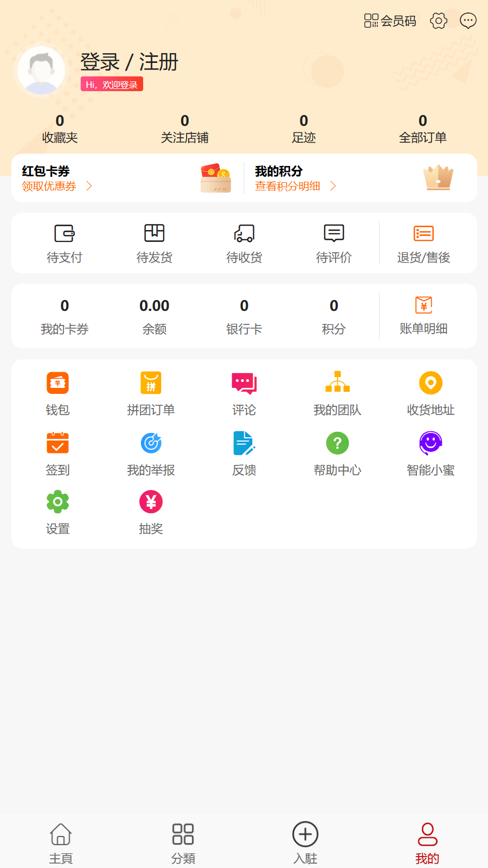Open 抽奖 lottery draw
The height and width of the screenshot is (868, 488).
[151, 513]
